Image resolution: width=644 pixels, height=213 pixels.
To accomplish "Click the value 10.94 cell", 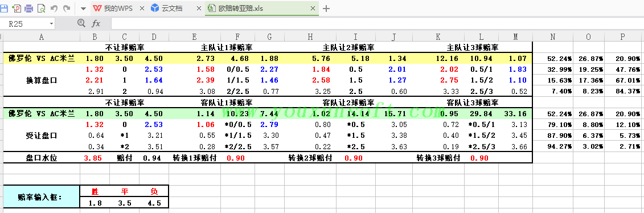I will click(x=481, y=59).
